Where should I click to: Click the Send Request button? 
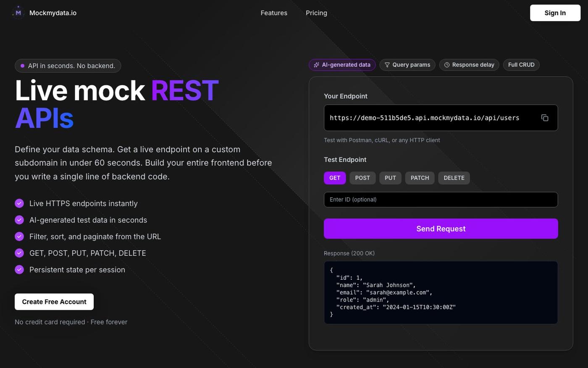click(441, 229)
